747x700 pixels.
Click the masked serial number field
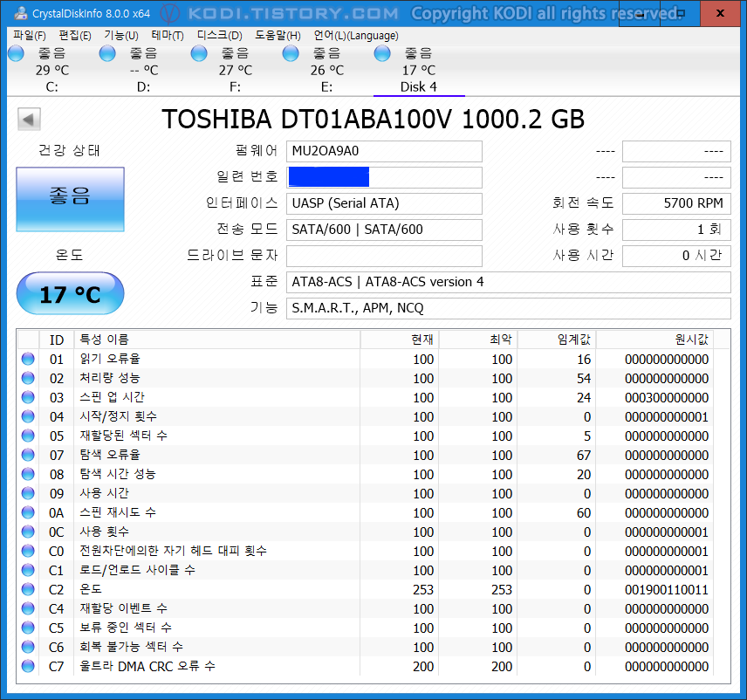[329, 177]
